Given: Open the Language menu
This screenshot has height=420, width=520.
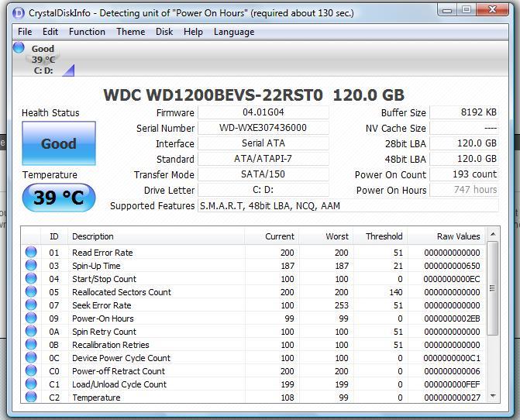Looking at the screenshot, I should coord(234,32).
